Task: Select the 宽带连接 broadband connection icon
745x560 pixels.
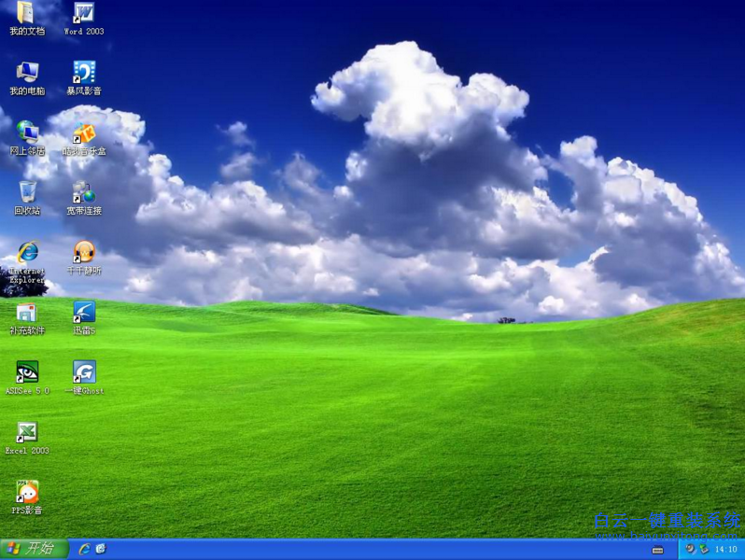Action: point(84,193)
